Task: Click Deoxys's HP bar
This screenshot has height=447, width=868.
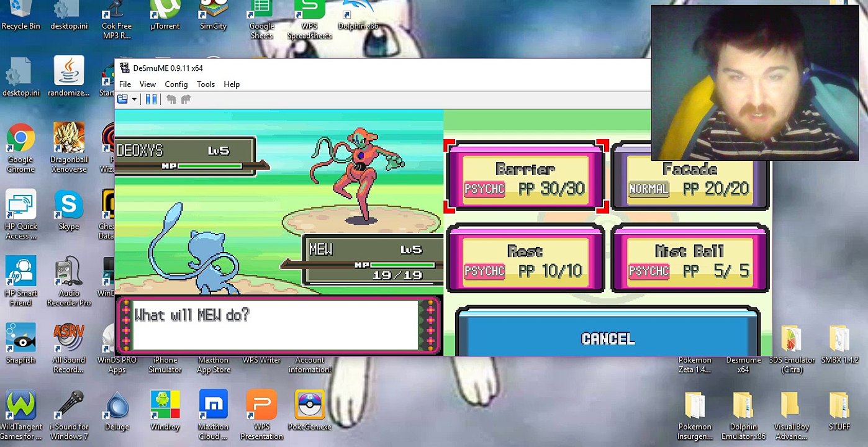Action: pos(210,166)
